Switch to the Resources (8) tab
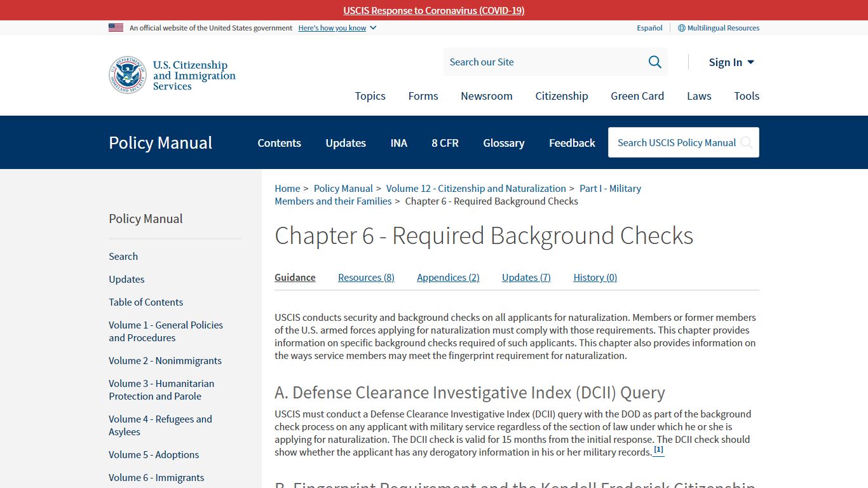Viewport: 868px width, 488px height. pos(366,278)
